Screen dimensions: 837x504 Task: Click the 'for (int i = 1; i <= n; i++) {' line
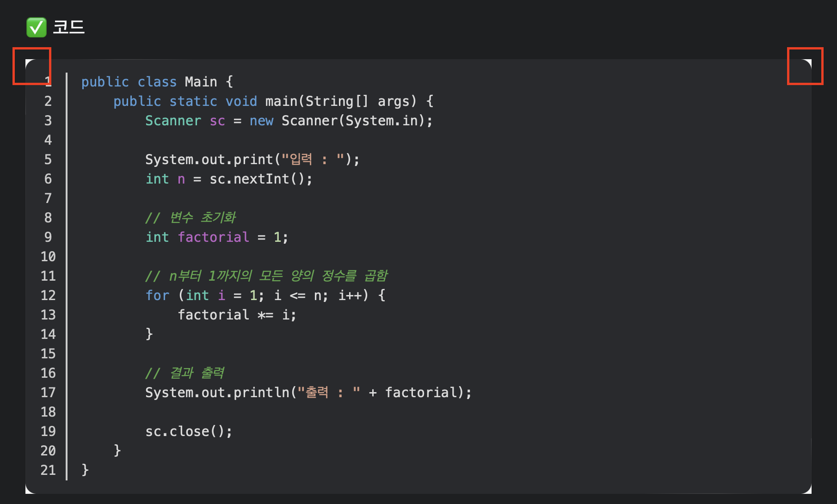[x=265, y=295]
